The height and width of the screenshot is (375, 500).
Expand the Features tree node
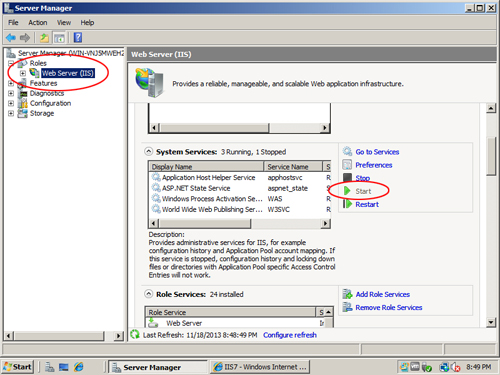coord(11,83)
